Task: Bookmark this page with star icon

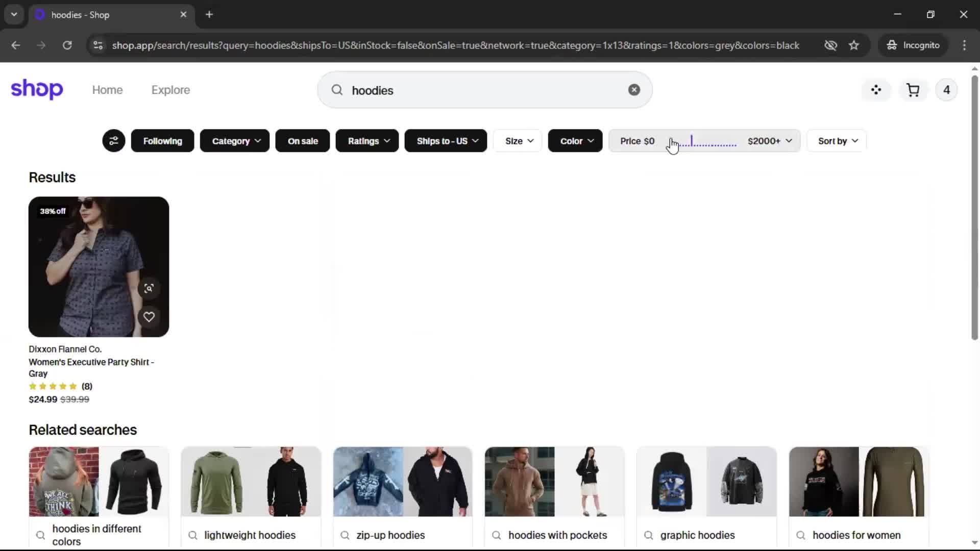Action: point(854,45)
